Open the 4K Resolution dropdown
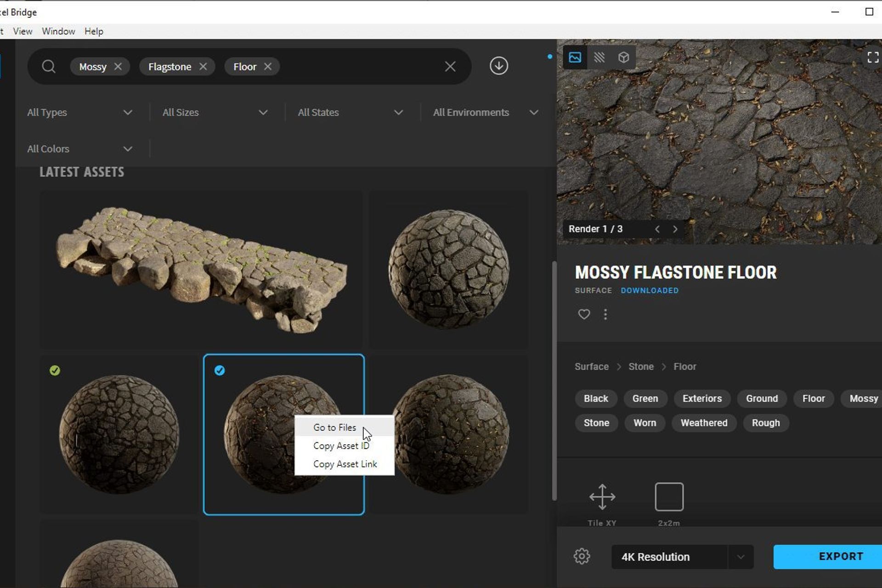Viewport: 882px width, 588px height. pyautogui.click(x=741, y=557)
